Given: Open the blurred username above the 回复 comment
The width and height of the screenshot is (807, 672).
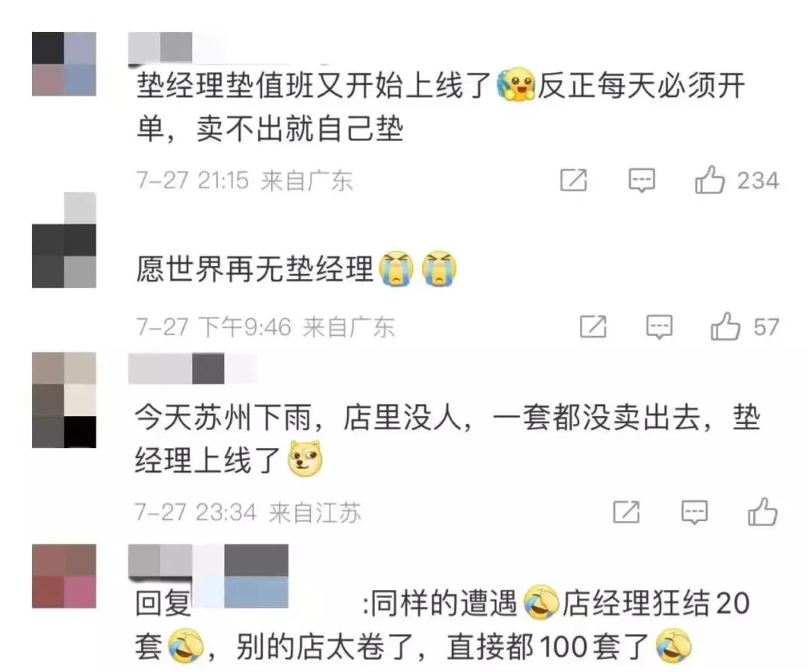Looking at the screenshot, I should 208,561.
